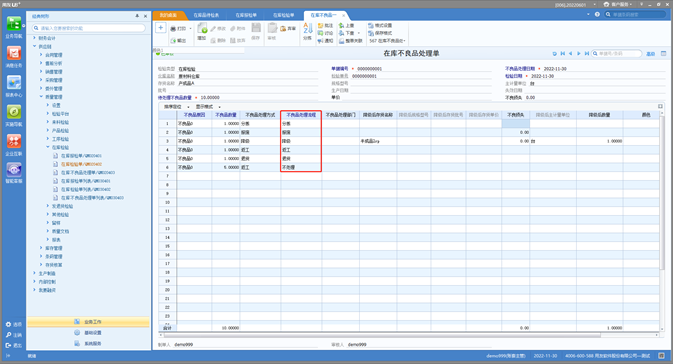The image size is (673, 364).
Task: Go to previous record arrow
Action: pos(570,54)
